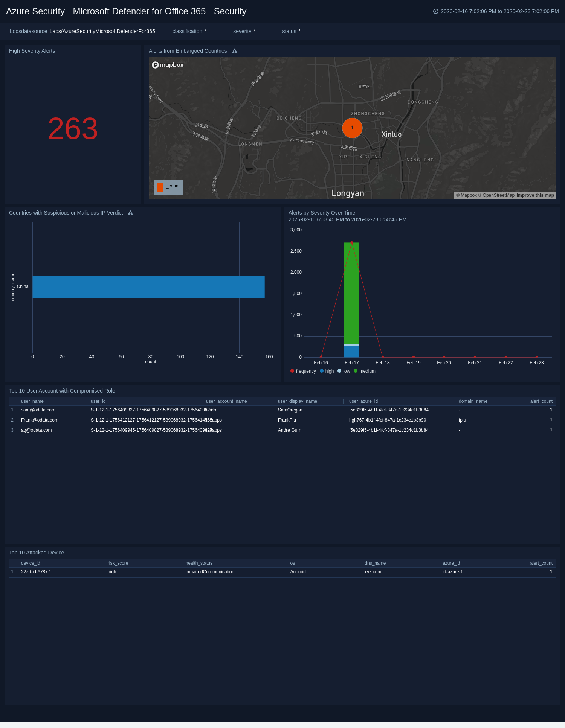Screen dimensions: 565x728
Task: Click the blue China bar in chart
Action: point(148,286)
